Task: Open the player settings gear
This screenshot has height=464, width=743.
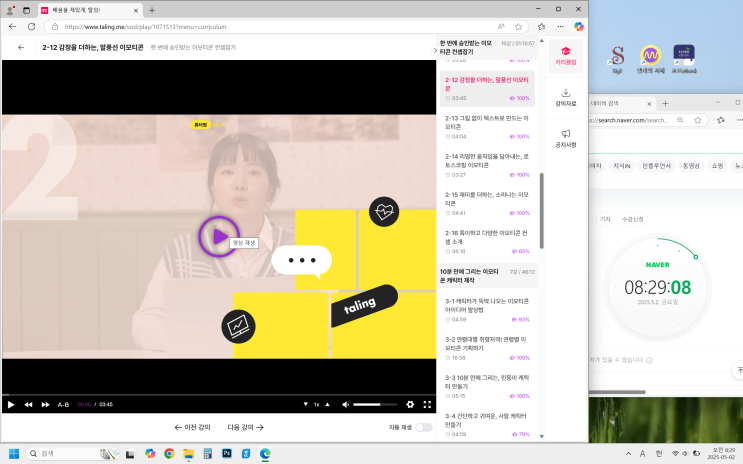Action: (410, 404)
